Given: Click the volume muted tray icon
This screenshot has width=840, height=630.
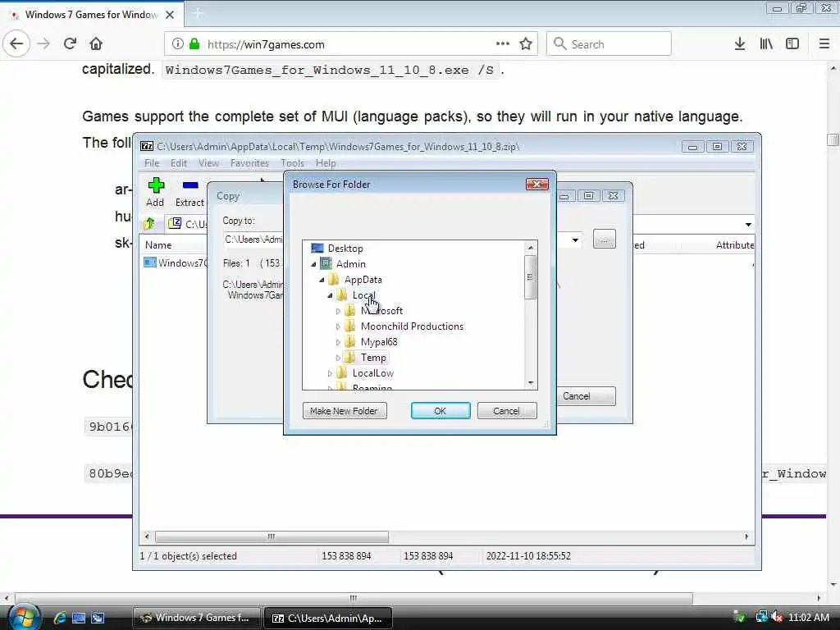Looking at the screenshot, I should pyautogui.click(x=777, y=617).
